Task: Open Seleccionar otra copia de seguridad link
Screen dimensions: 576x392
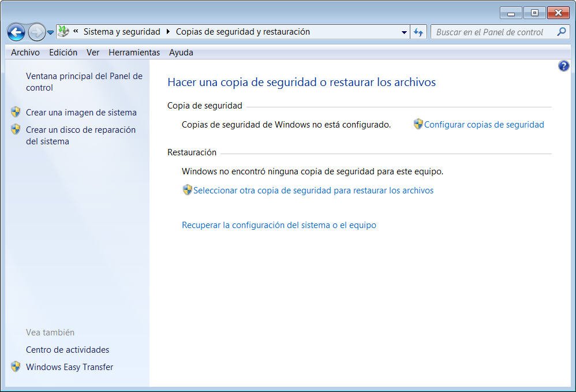Action: click(x=313, y=191)
